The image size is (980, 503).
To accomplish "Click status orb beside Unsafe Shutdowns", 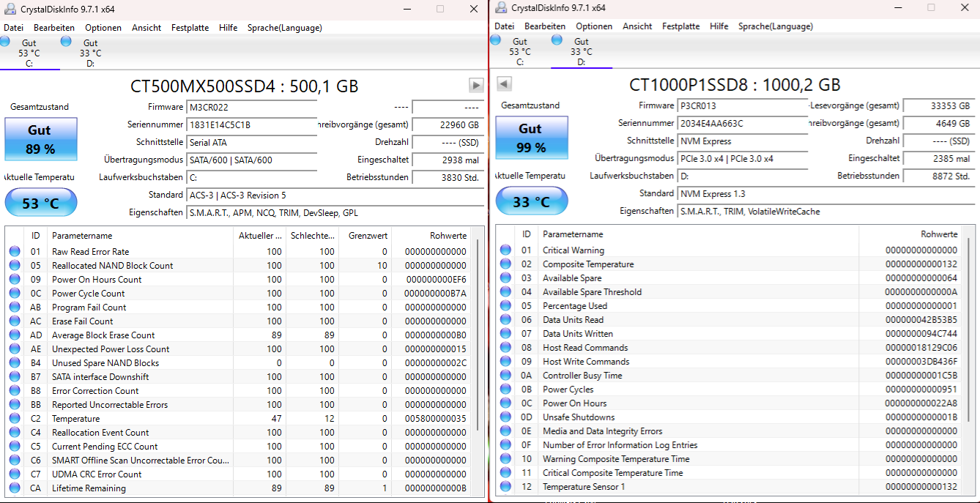I will pyautogui.click(x=505, y=417).
